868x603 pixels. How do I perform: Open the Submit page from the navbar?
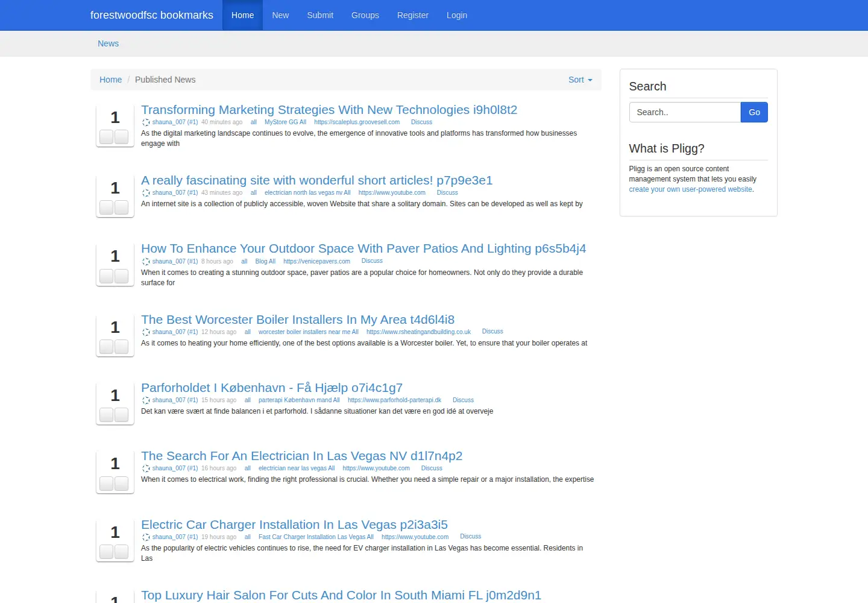click(320, 15)
